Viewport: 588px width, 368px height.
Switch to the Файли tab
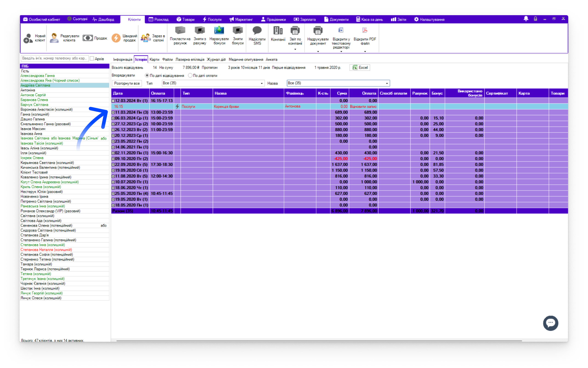tap(167, 59)
